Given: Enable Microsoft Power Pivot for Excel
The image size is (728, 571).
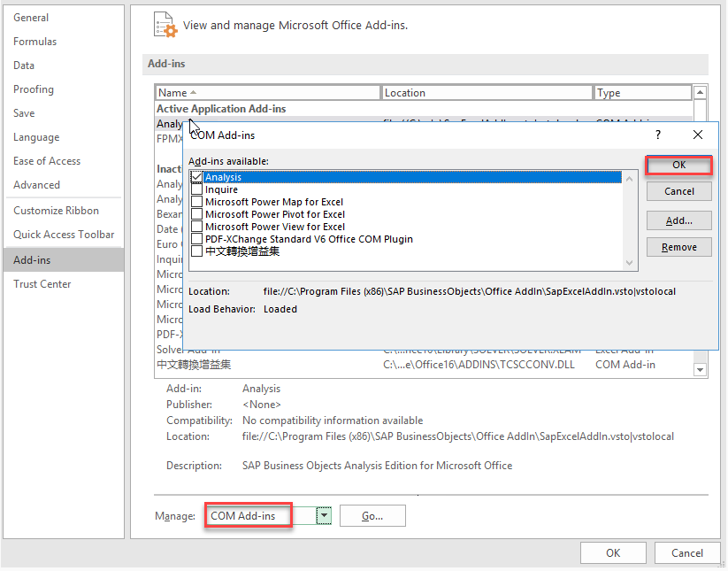Looking at the screenshot, I should click(x=196, y=214).
